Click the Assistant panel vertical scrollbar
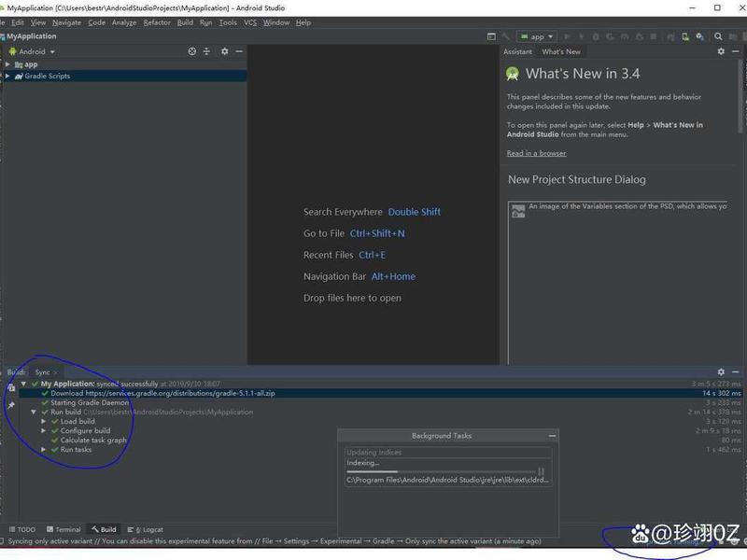Screen dimensions: 747x560 (740, 95)
